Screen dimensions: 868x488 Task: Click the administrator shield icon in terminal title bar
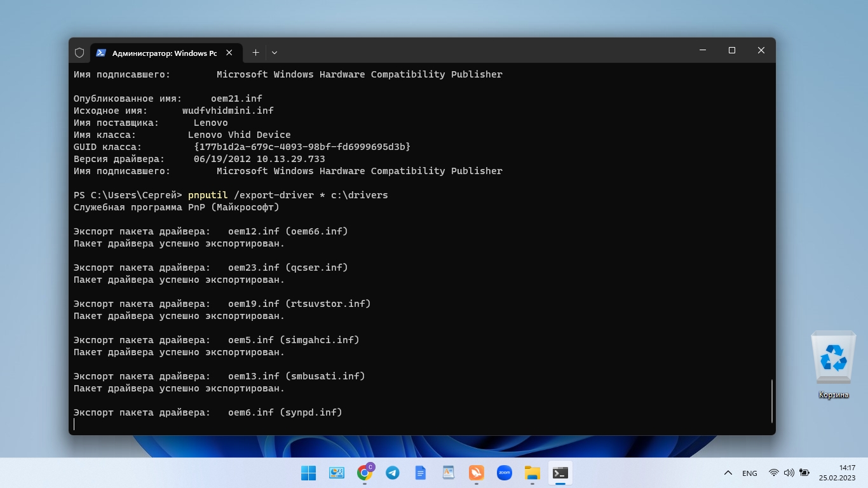tap(79, 53)
